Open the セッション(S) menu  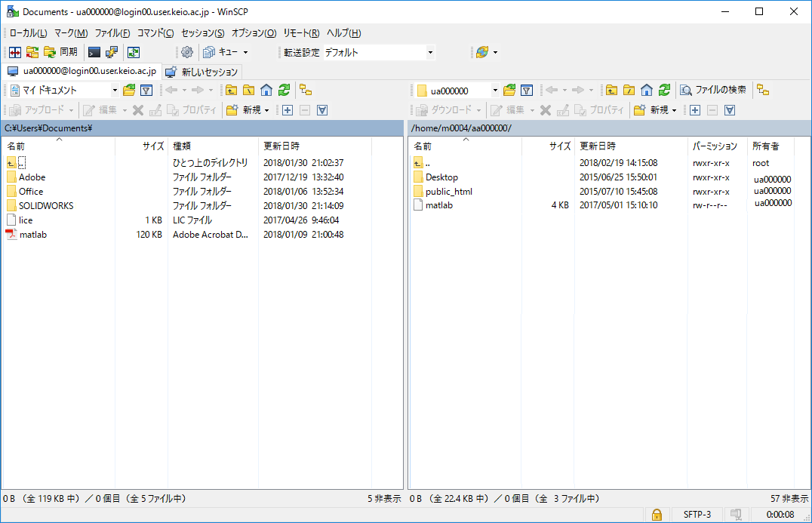pos(202,33)
